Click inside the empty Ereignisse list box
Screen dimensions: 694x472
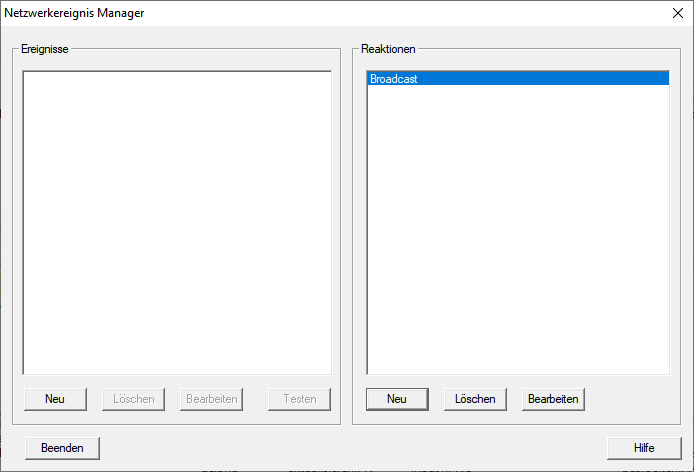[177, 220]
